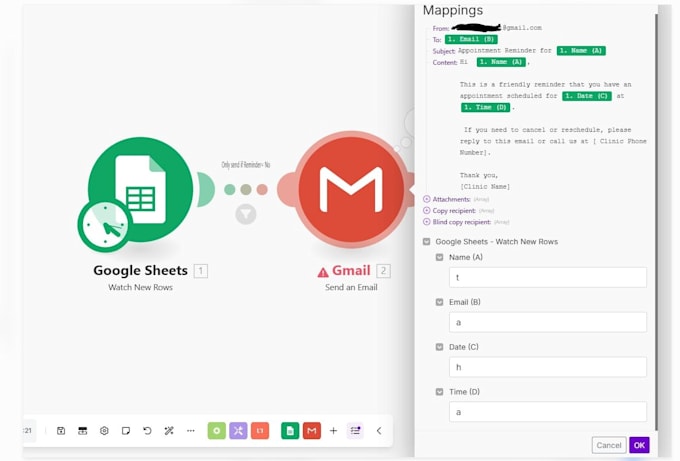Click the '1. Time (D)' mapped tag

[x=485, y=107]
